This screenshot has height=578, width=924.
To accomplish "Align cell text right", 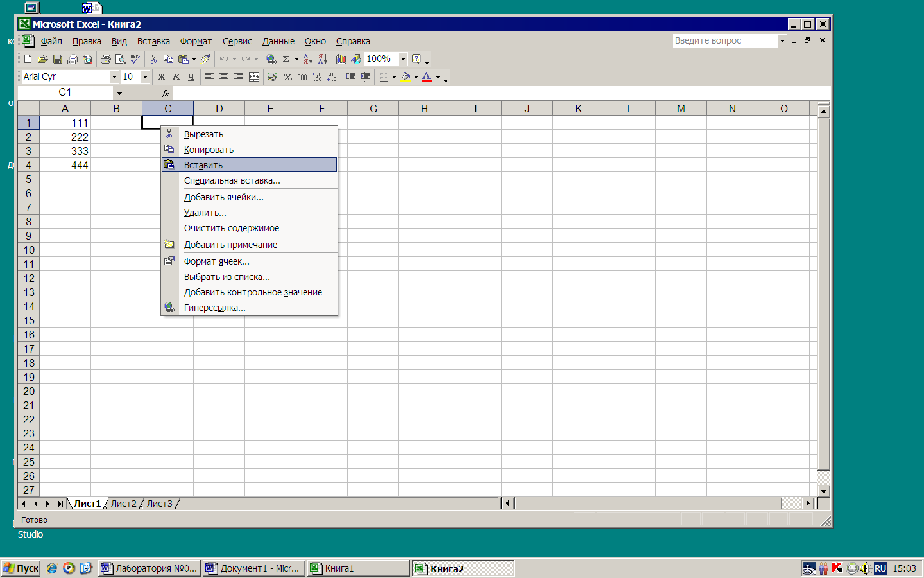I will (238, 77).
